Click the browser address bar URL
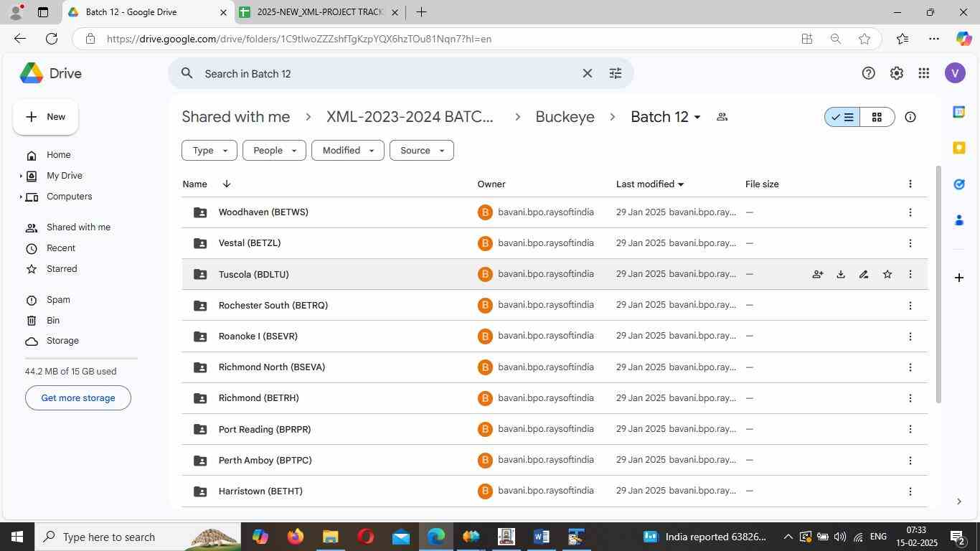 (x=299, y=39)
